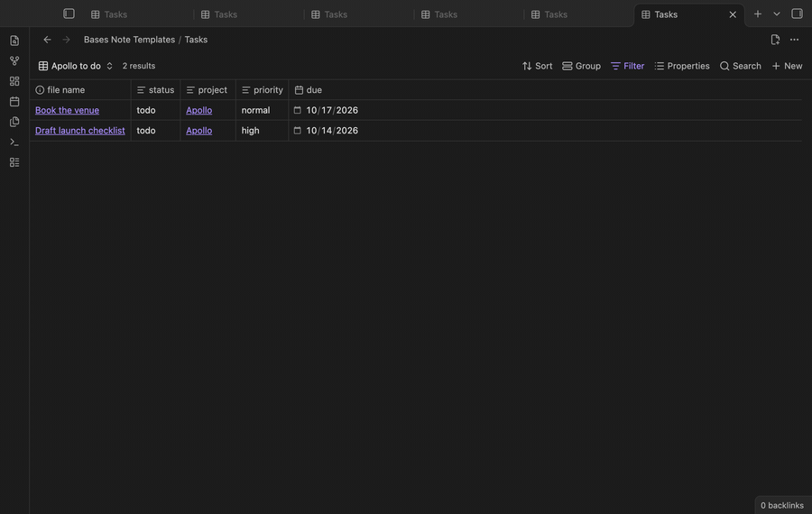Click 0 backlinks in status bar

pyautogui.click(x=782, y=505)
